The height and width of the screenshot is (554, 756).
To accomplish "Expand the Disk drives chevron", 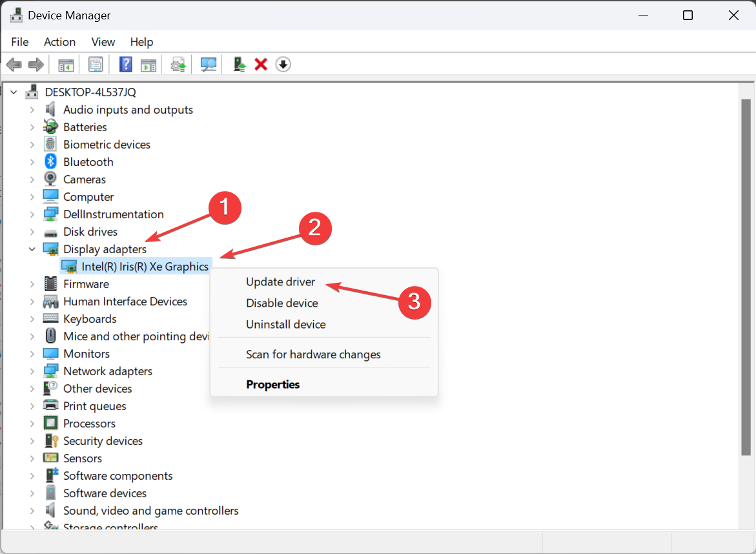I will coord(32,232).
